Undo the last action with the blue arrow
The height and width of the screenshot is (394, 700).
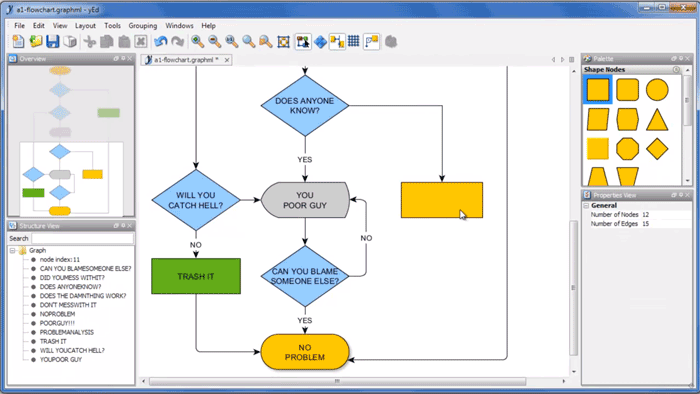pyautogui.click(x=161, y=41)
